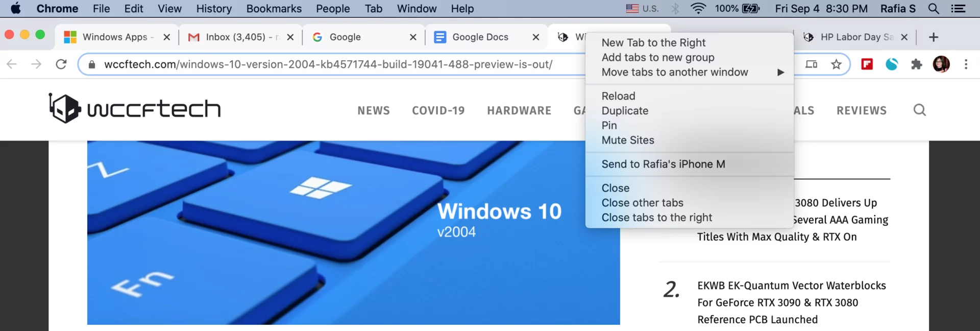Click the Wccftech logo
This screenshot has height=331, width=980.
coord(135,108)
